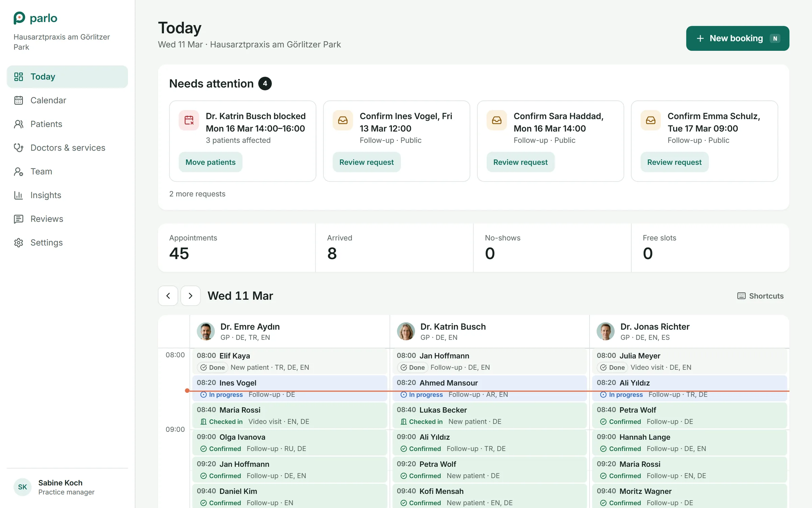Open 08:40 Lukas Becker appointment

(x=490, y=416)
